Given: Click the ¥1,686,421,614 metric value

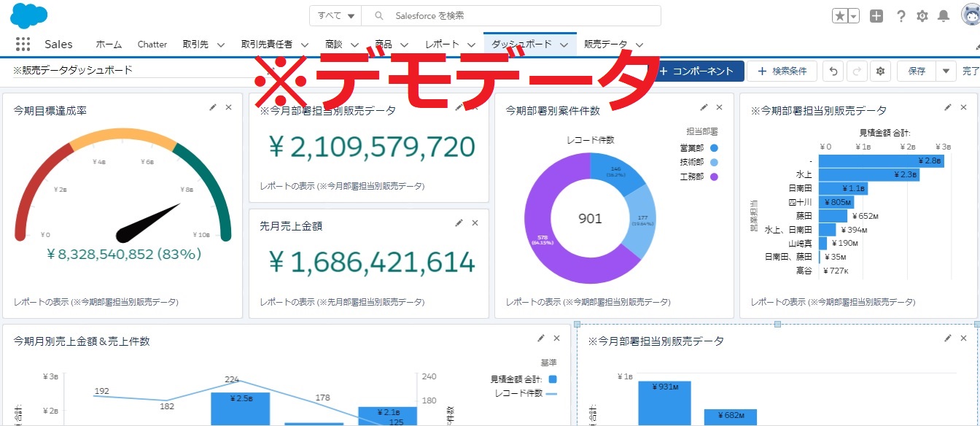Looking at the screenshot, I should [x=372, y=262].
